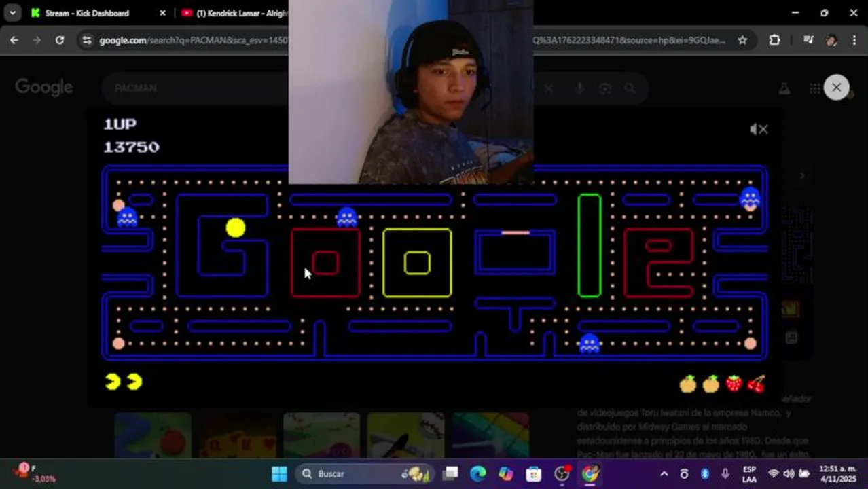Click the browser forward arrow

(x=37, y=40)
